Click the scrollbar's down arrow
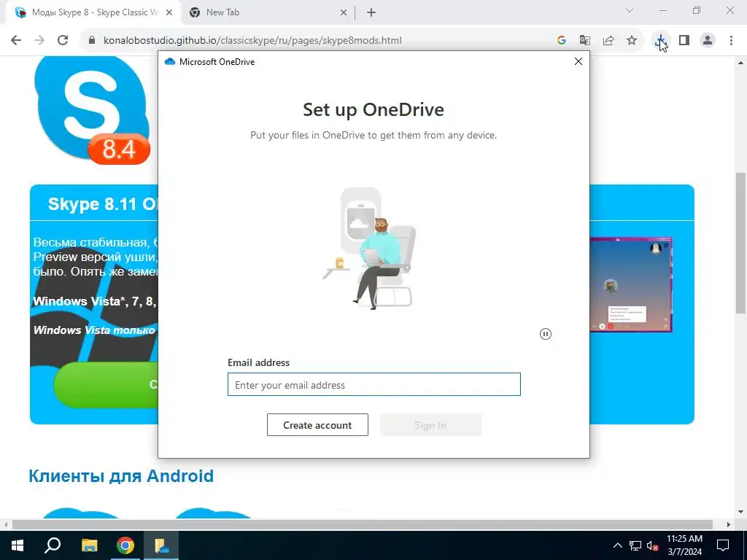Viewport: 747px width, 560px height. pos(741,512)
